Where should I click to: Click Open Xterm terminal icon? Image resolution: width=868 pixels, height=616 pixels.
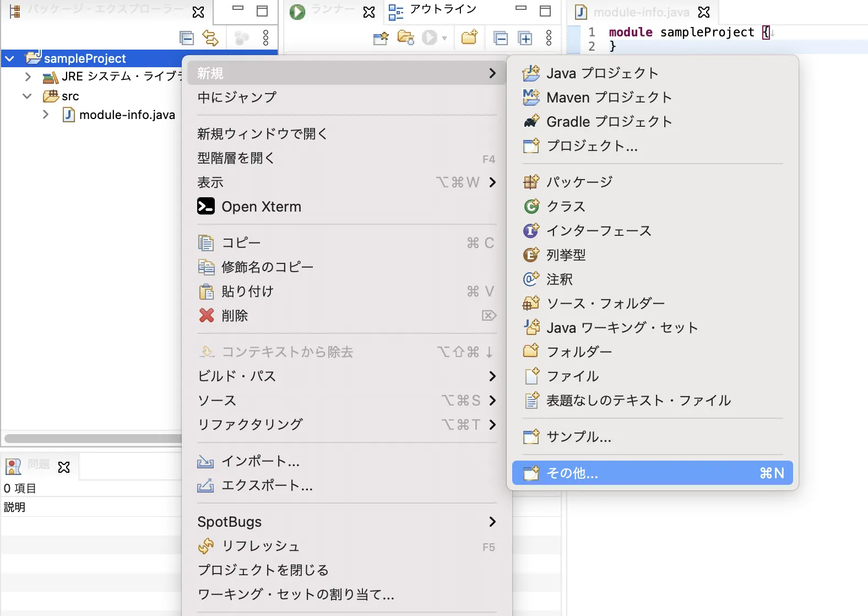coord(206,206)
